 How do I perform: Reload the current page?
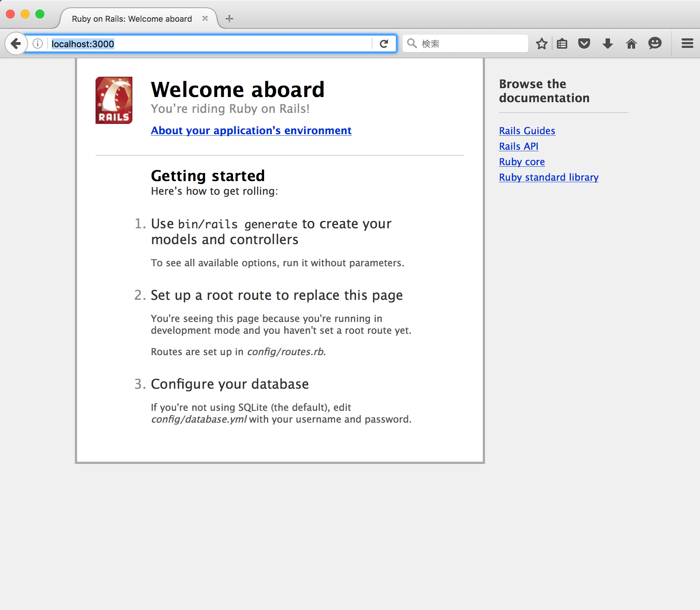tap(384, 43)
